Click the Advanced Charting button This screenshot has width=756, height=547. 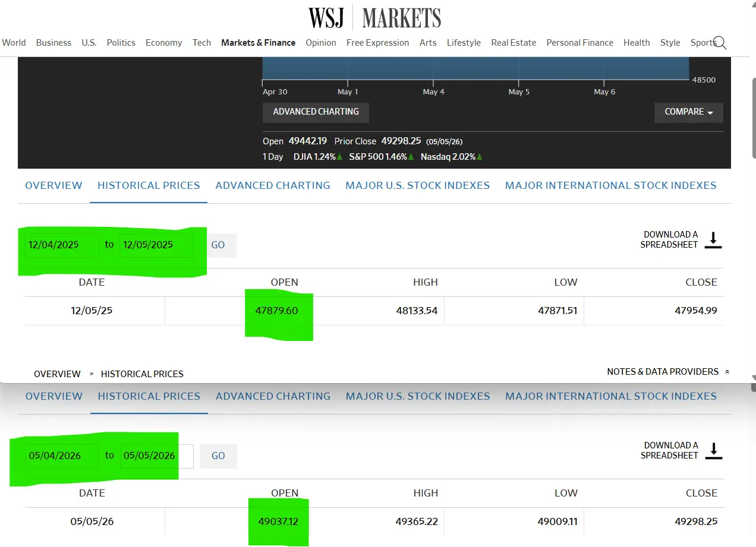[316, 112]
